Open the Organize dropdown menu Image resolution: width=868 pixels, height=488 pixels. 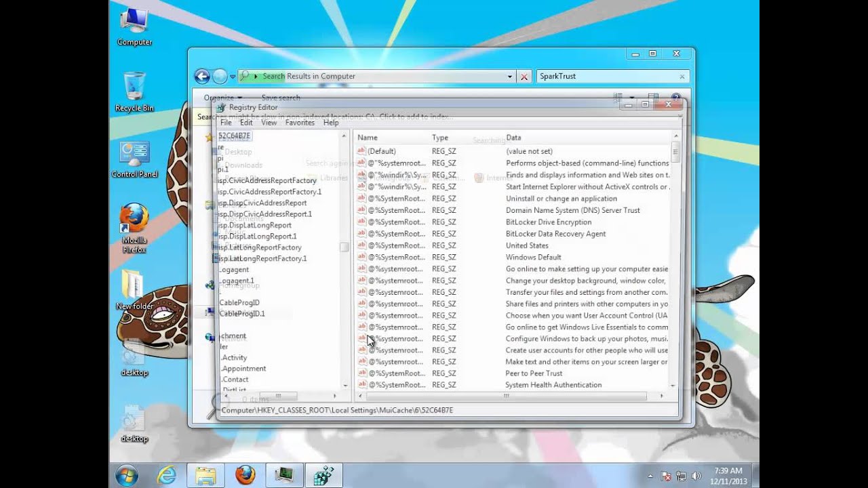(223, 98)
